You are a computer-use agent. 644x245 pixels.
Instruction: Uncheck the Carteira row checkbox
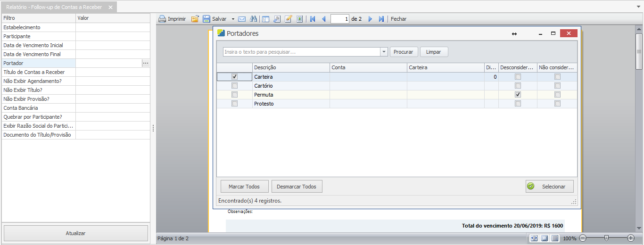pos(234,77)
